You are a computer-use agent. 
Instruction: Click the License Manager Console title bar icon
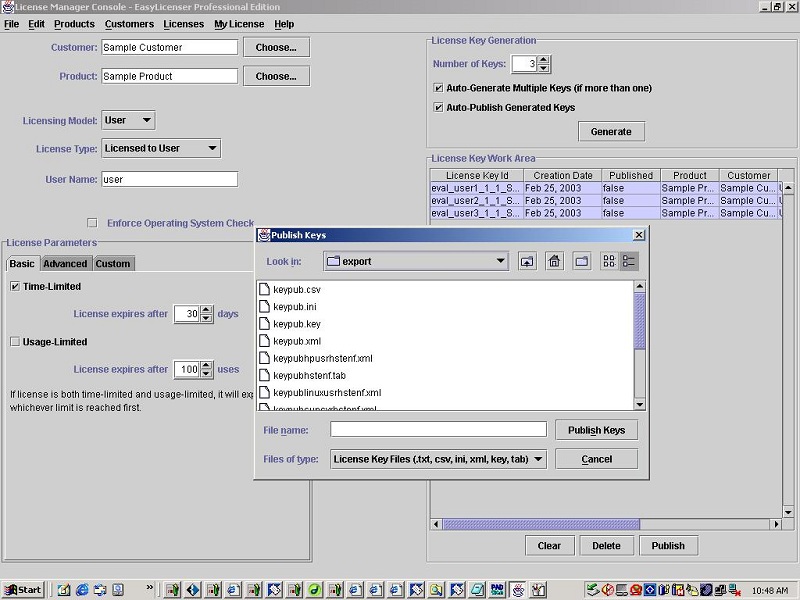tap(8, 7)
